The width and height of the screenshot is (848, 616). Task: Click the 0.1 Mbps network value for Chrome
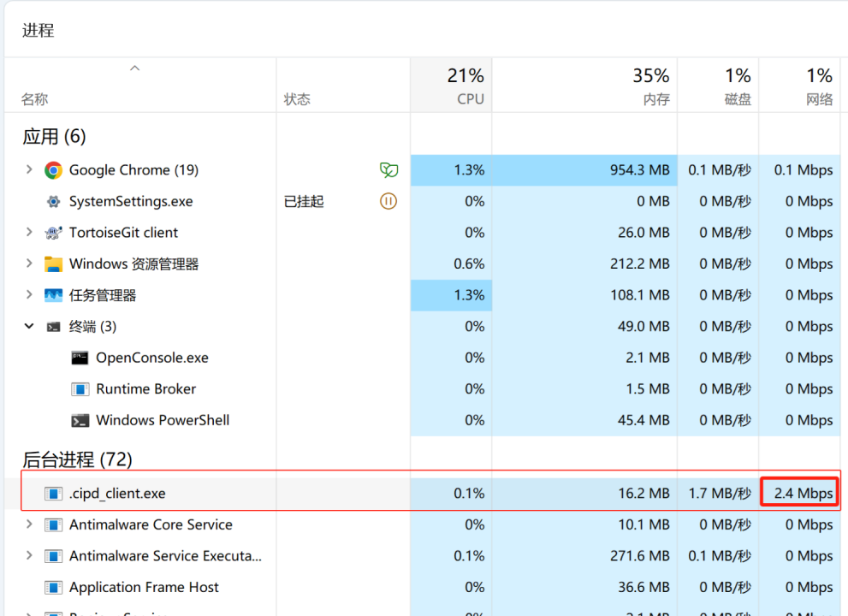804,170
